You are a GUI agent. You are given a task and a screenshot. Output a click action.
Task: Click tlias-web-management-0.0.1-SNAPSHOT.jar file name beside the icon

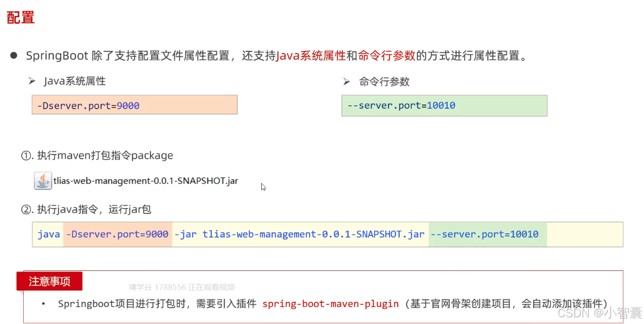tap(145, 181)
